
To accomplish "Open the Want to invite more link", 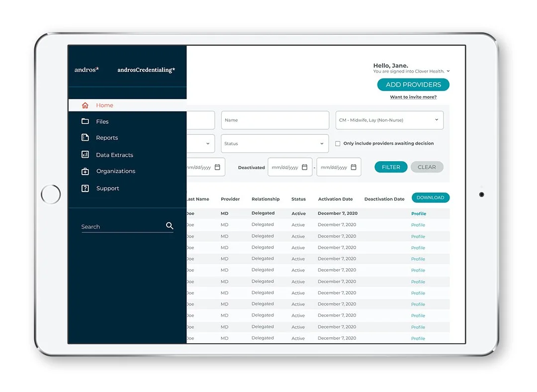I will pos(413,97).
